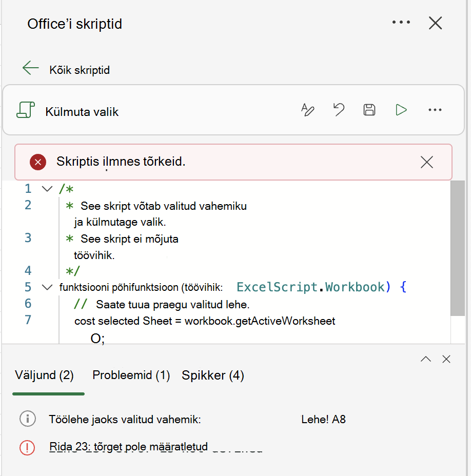471x476 pixels.
Task: Click the Skriptis ilmnes tõrkeid message text
Action: tap(121, 162)
